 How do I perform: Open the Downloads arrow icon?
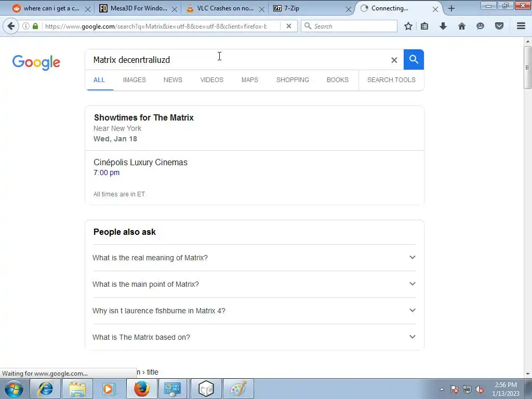tap(443, 26)
